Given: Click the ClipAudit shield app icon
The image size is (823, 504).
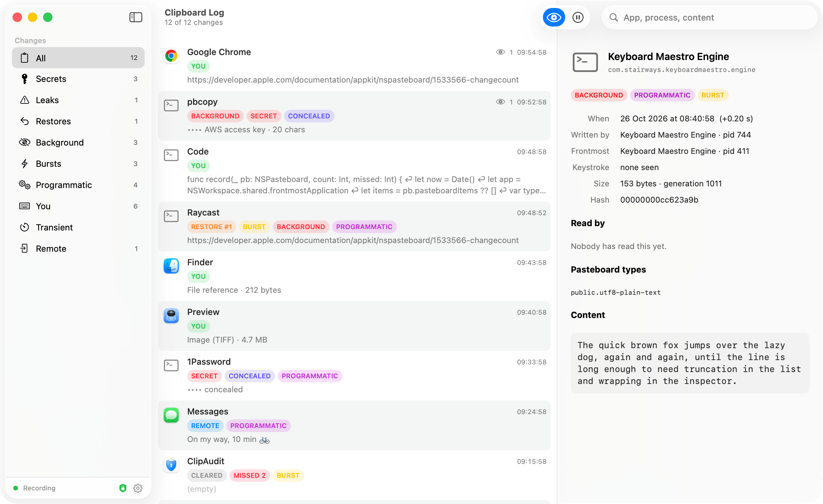Looking at the screenshot, I should [x=171, y=465].
